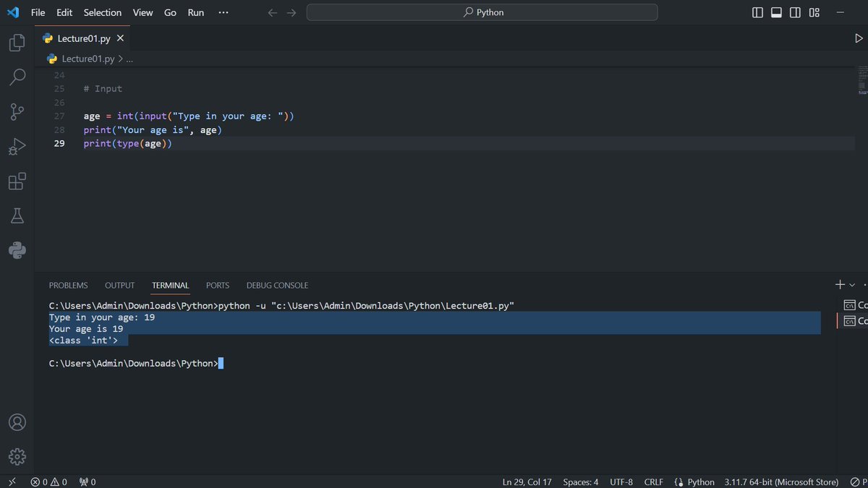Open the Edit menu
The image size is (868, 488).
pos(64,12)
